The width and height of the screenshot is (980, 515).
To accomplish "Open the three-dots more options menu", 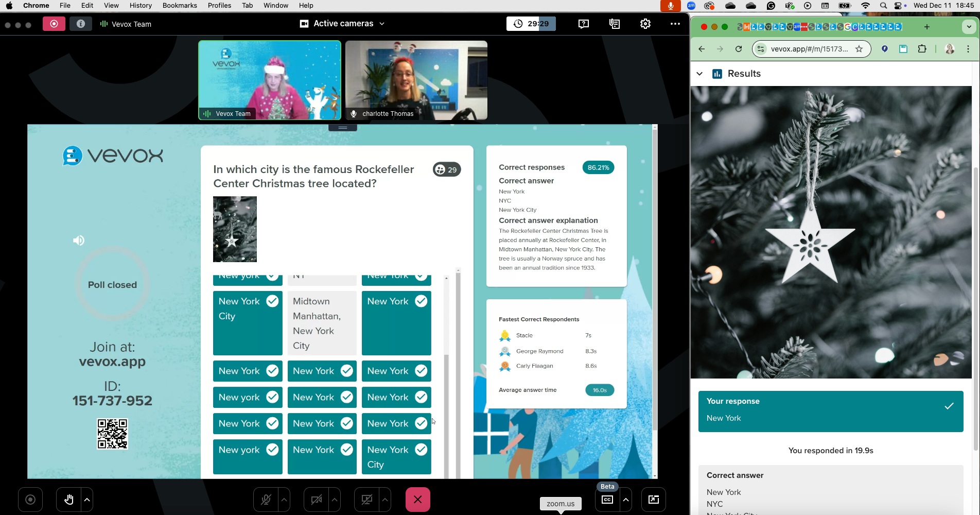I will coord(675,24).
